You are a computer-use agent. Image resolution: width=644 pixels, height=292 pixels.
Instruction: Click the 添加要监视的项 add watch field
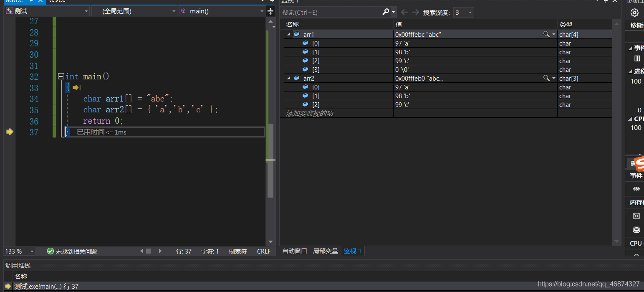338,113
